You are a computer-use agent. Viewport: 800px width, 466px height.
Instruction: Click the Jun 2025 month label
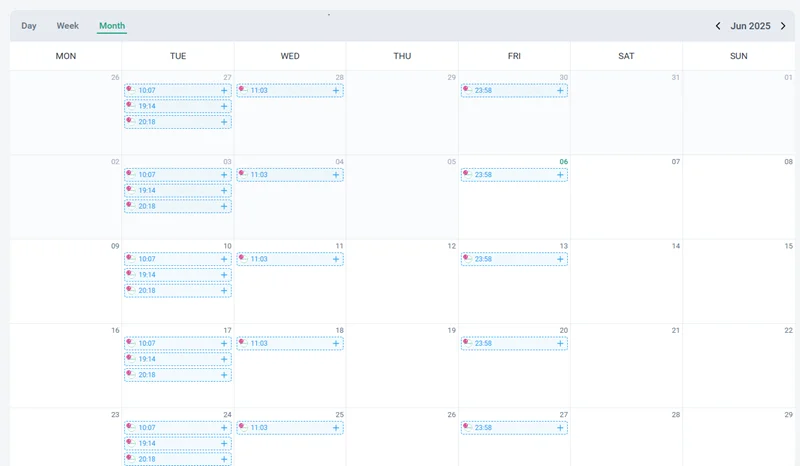click(x=750, y=26)
